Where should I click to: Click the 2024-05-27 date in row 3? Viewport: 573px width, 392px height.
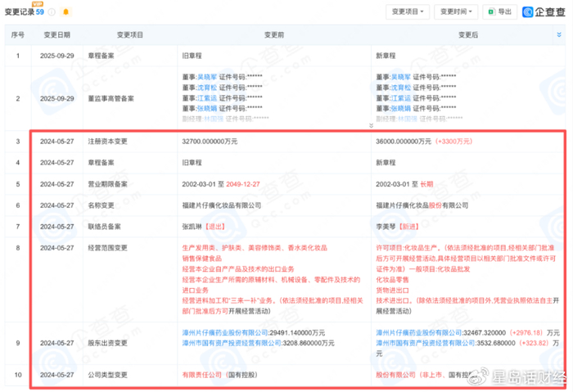pyautogui.click(x=57, y=142)
